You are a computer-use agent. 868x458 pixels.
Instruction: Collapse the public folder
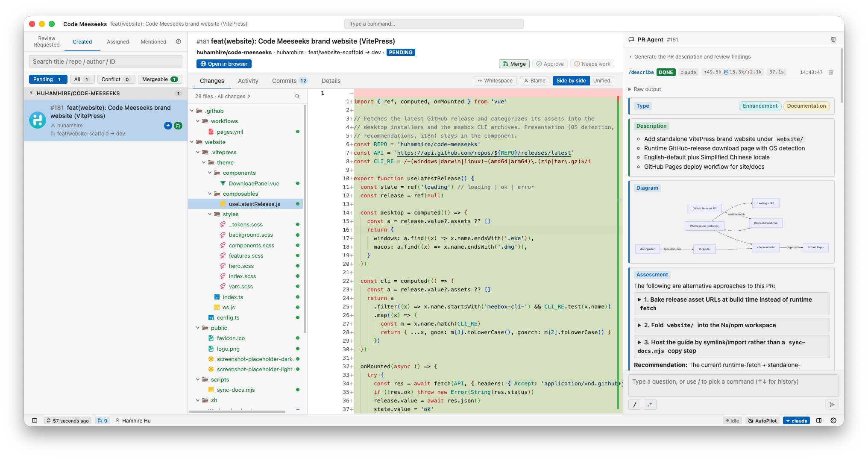pyautogui.click(x=198, y=328)
